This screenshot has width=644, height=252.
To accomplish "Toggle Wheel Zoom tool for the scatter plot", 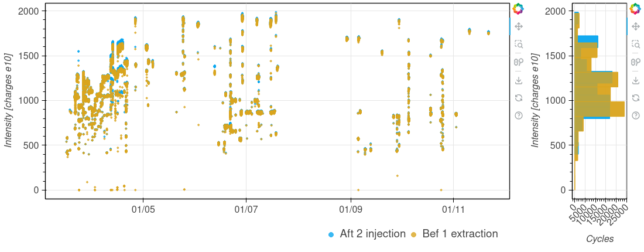I will pyautogui.click(x=518, y=62).
